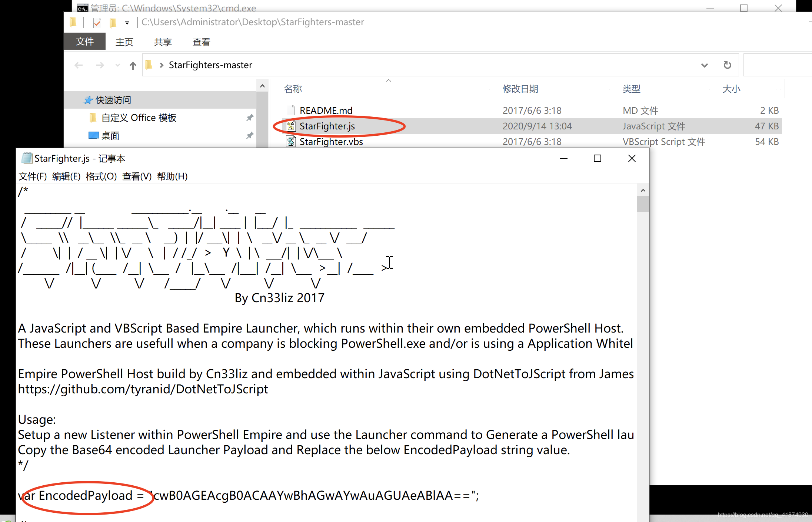Viewport: 812px width, 522px height.
Task: Maximize the Notepad window
Action: click(x=598, y=158)
